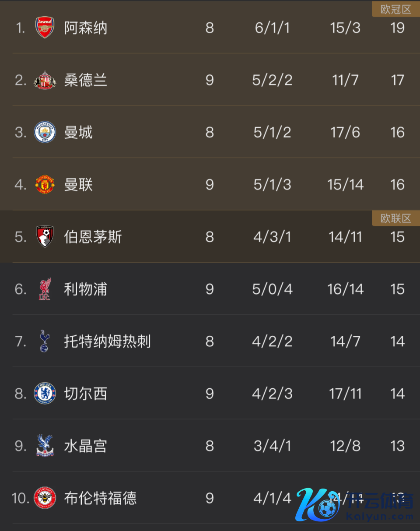Viewport: 420px width, 531px height.
Task: Click the Liverpool LFC crest icon
Action: coord(45,289)
